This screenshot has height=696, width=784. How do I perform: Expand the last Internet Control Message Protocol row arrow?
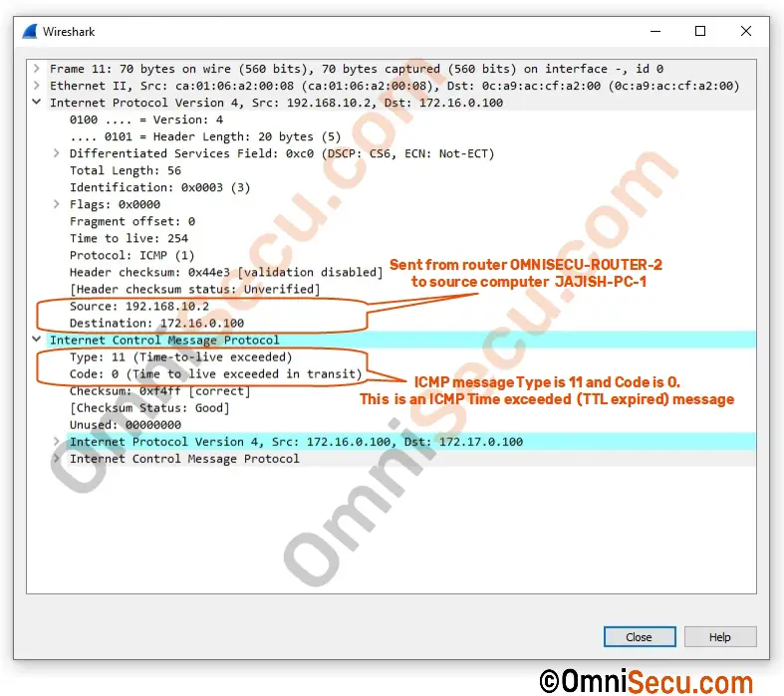[x=57, y=458]
